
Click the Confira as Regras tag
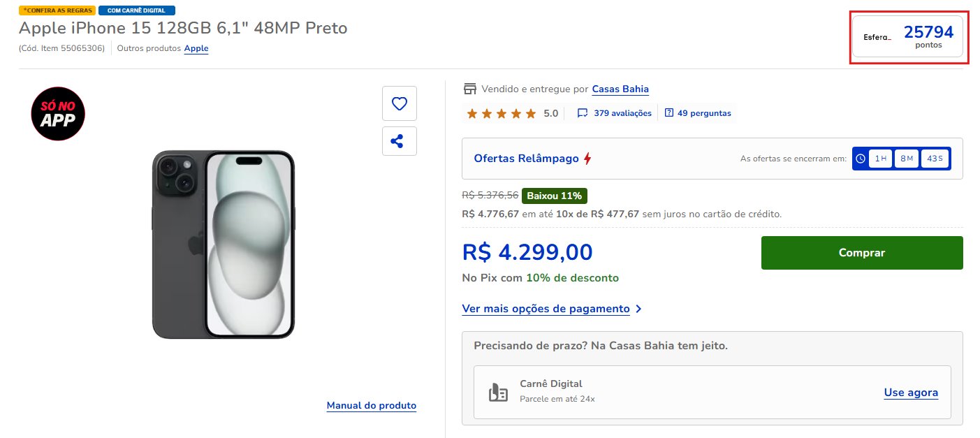click(x=57, y=10)
